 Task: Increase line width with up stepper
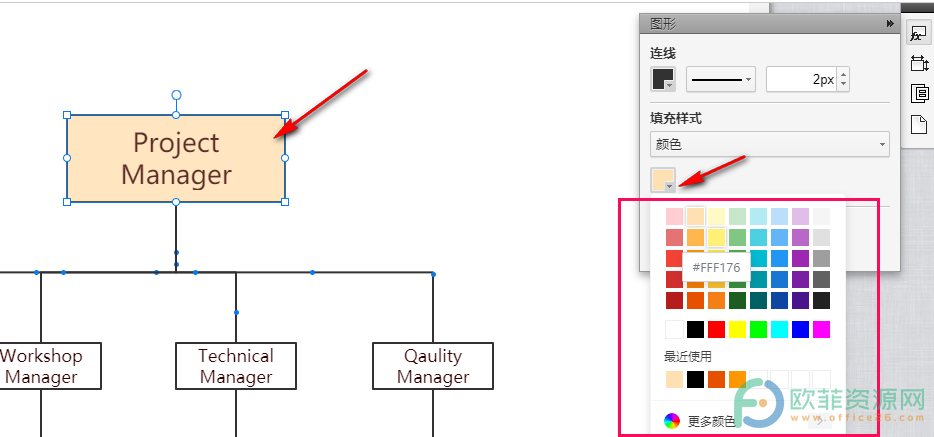coord(843,74)
